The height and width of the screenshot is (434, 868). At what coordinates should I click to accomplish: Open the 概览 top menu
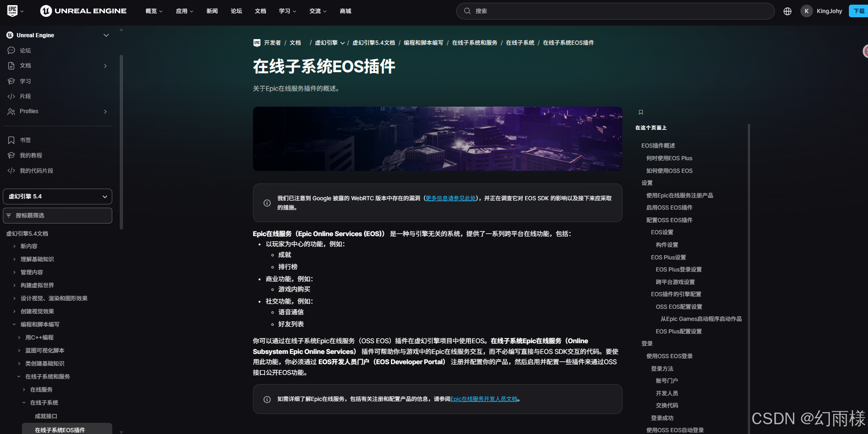pos(154,11)
